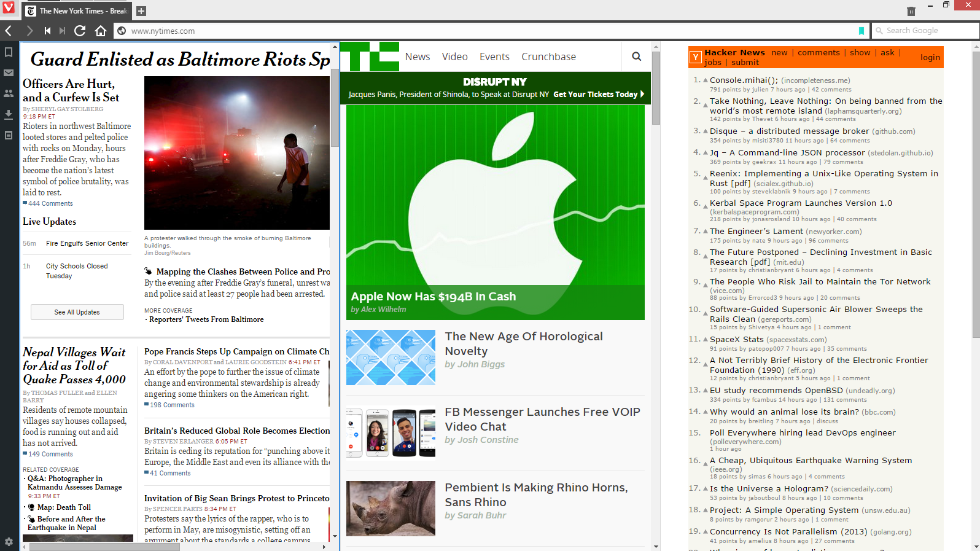Open the Contacts side panel

pyautogui.click(x=9, y=93)
